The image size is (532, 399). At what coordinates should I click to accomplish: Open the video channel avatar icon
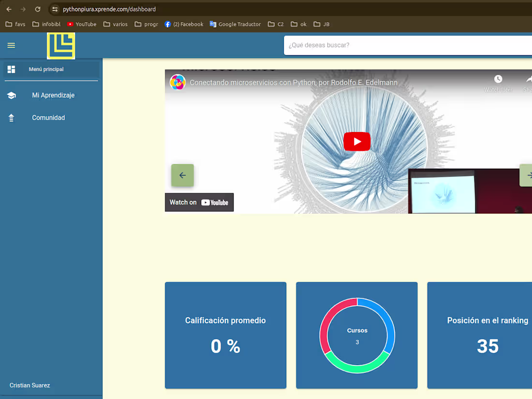177,82
